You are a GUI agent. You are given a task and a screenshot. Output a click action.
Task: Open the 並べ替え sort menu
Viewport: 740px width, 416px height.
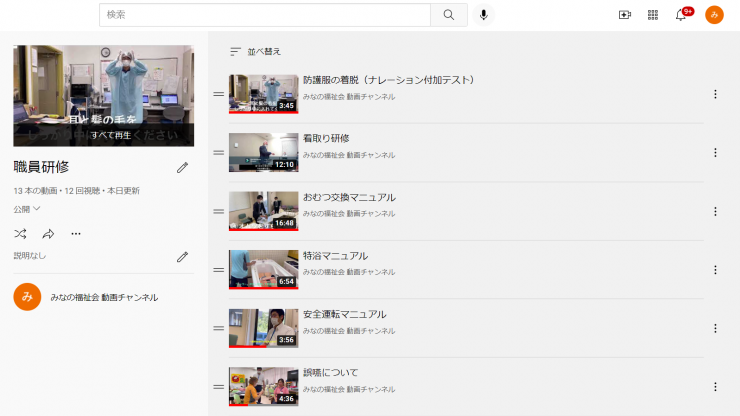pos(255,51)
